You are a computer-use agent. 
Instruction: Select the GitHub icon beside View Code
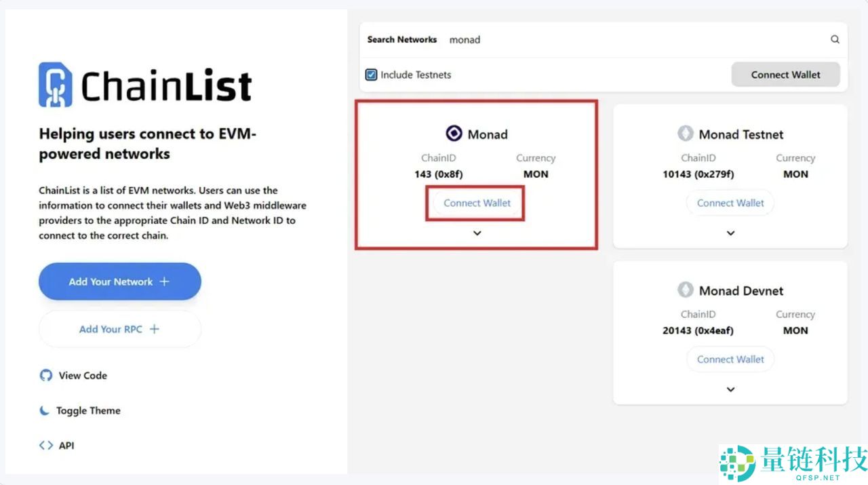[45, 375]
